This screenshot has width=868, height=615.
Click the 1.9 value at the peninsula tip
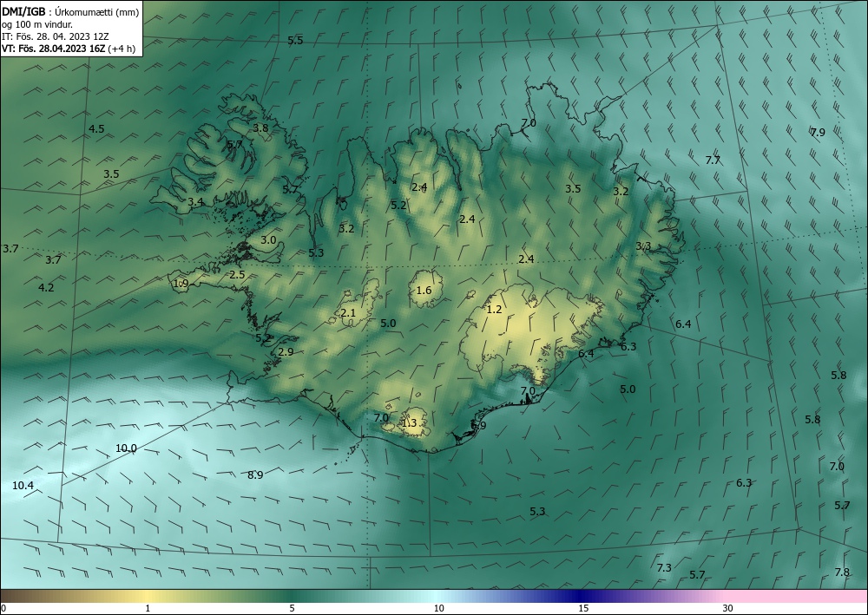(x=181, y=283)
